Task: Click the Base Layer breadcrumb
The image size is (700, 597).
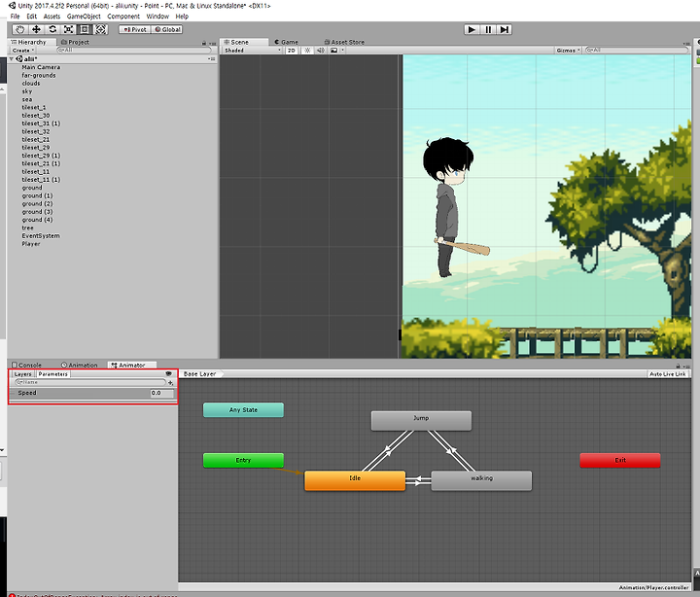Action: [200, 374]
